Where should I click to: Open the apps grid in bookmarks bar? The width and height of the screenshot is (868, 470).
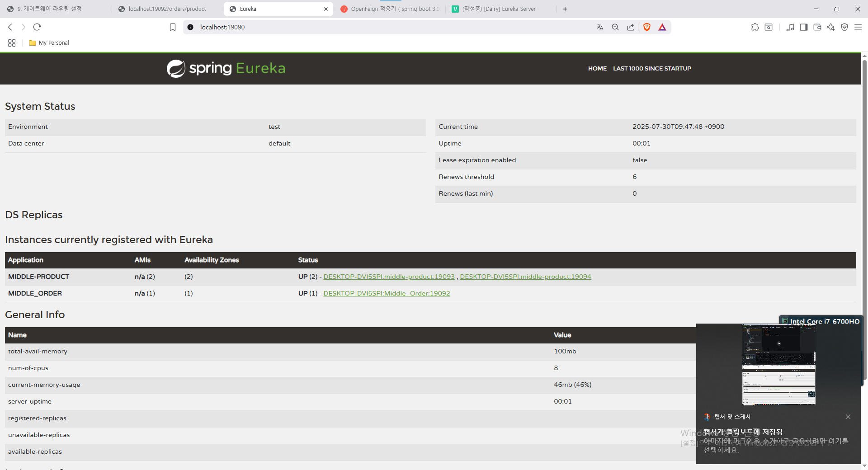(x=12, y=43)
